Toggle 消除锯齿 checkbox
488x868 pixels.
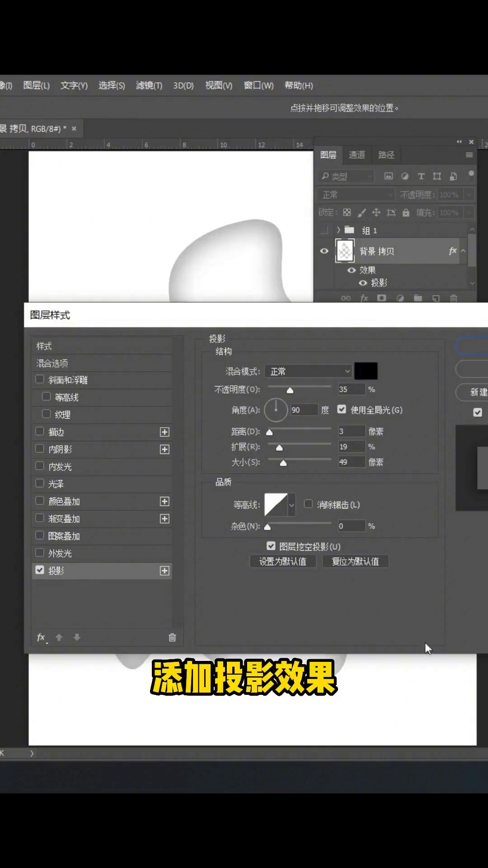point(308,504)
